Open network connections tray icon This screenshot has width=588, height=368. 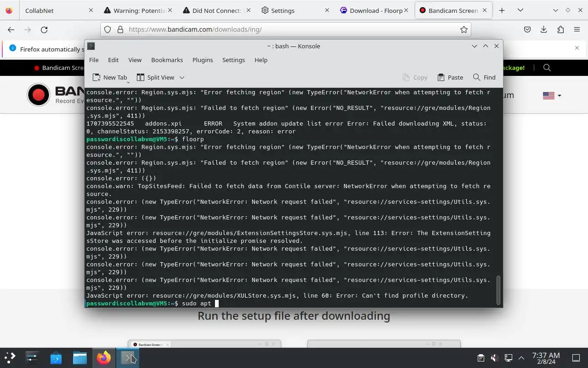[x=508, y=358]
